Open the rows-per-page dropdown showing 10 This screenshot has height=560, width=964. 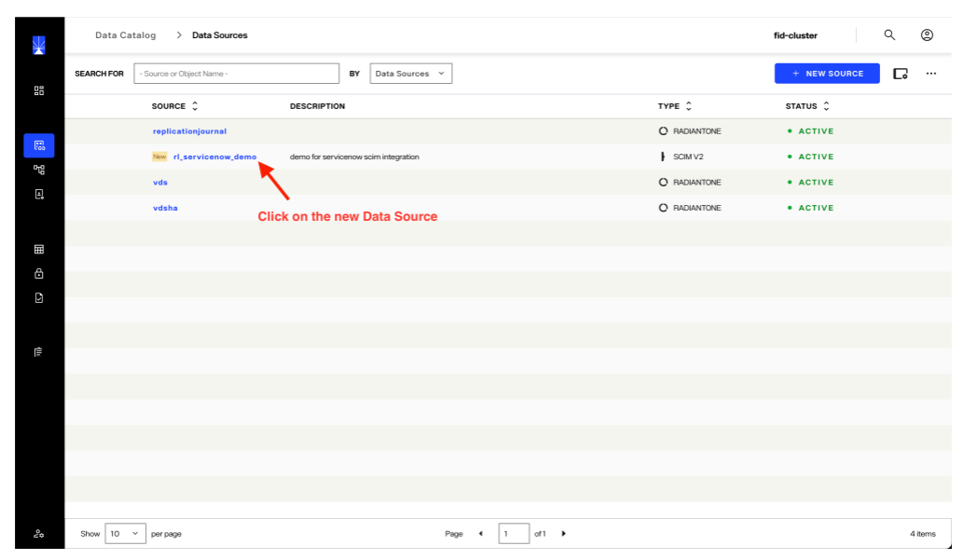pyautogui.click(x=126, y=534)
